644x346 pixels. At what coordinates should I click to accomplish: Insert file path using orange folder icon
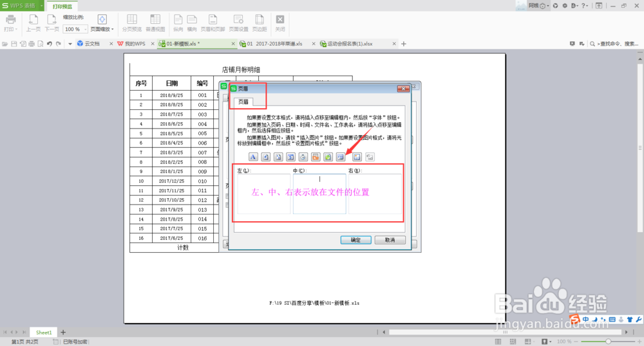pos(316,157)
